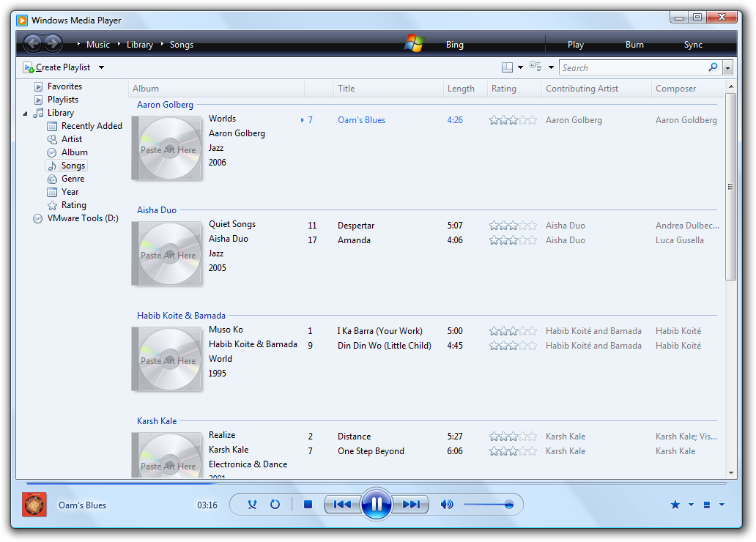Open Playlists in the navigation pane

click(x=63, y=100)
